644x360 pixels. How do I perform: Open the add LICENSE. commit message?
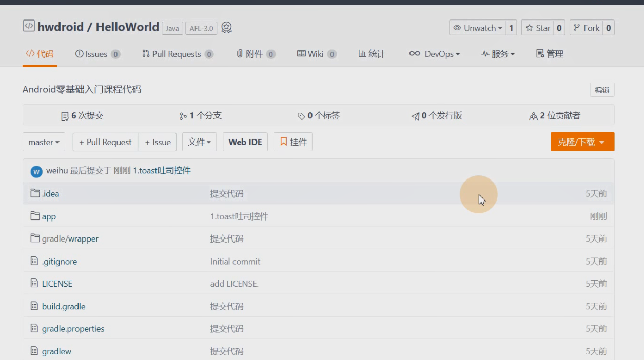point(235,284)
